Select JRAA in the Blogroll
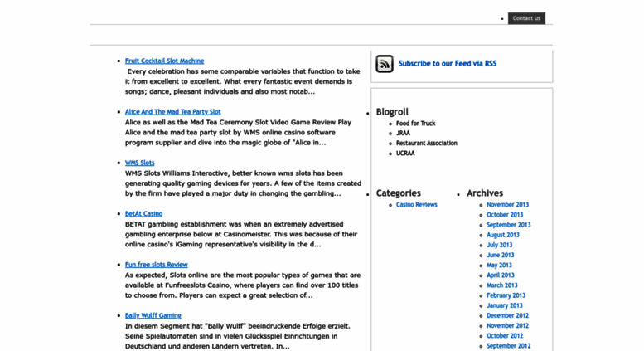 pos(403,133)
